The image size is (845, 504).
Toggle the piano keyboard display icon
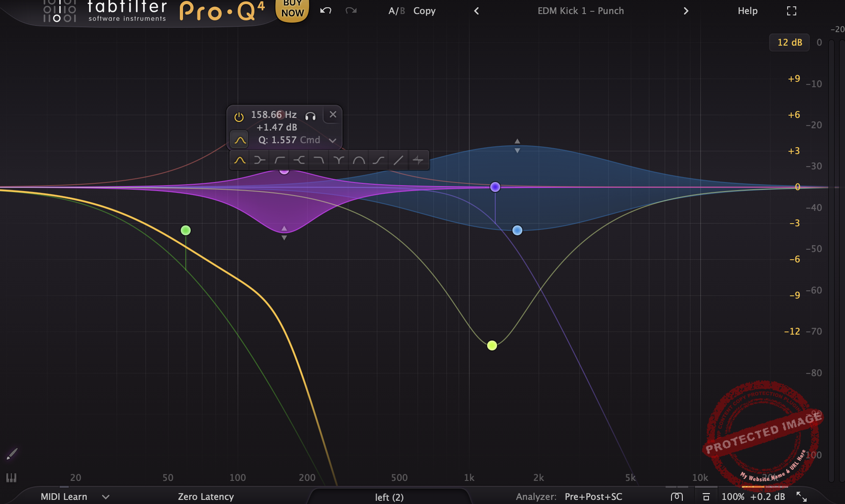click(11, 478)
